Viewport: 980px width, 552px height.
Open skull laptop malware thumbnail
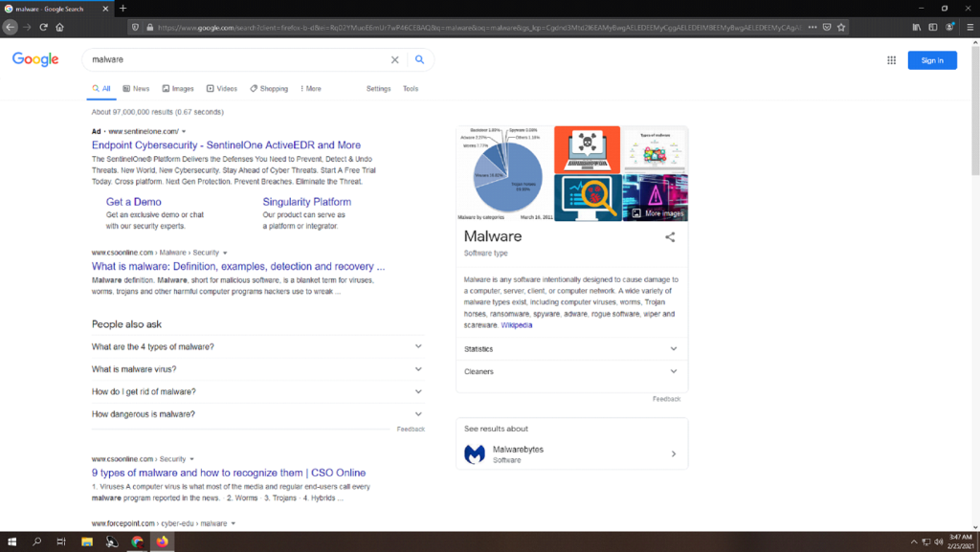pos(587,150)
